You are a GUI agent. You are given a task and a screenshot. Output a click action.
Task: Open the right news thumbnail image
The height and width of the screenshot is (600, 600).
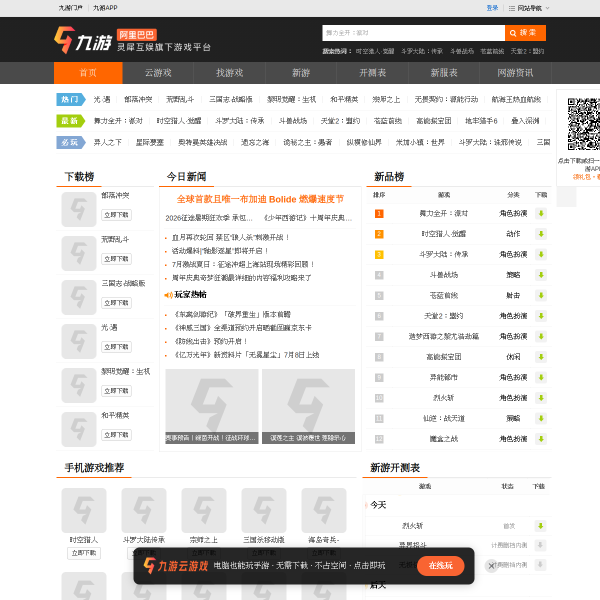(x=308, y=406)
